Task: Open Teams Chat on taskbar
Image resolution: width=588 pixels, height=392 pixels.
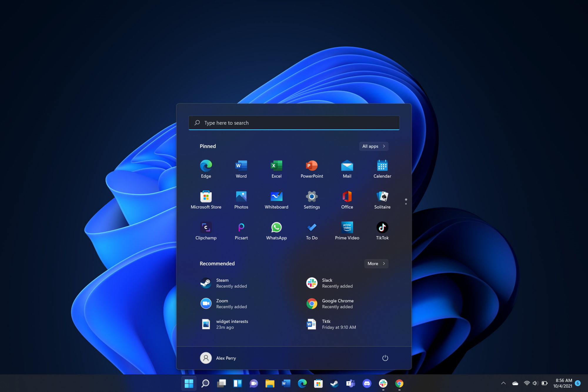Action: (254, 383)
